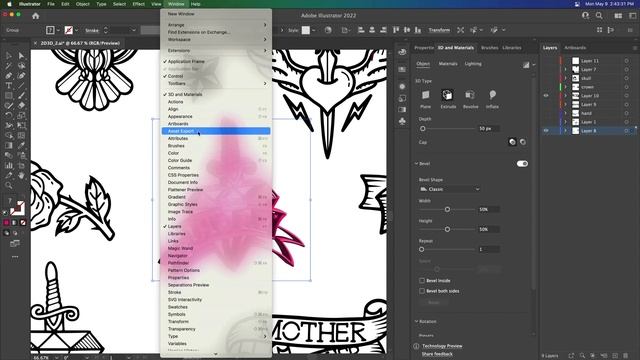Viewport: 640px width, 360px height.
Task: Enable Bevel Inside checkbox
Action: coord(422,280)
